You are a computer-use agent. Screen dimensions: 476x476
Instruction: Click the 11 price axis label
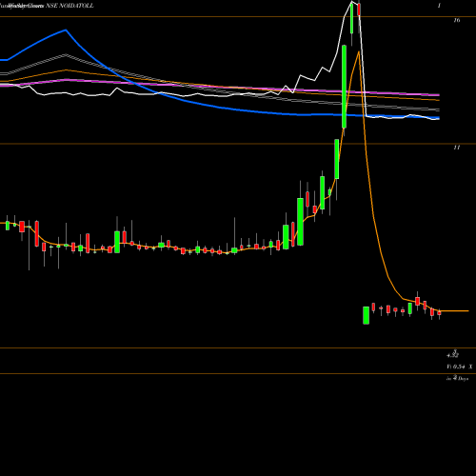tap(456, 148)
